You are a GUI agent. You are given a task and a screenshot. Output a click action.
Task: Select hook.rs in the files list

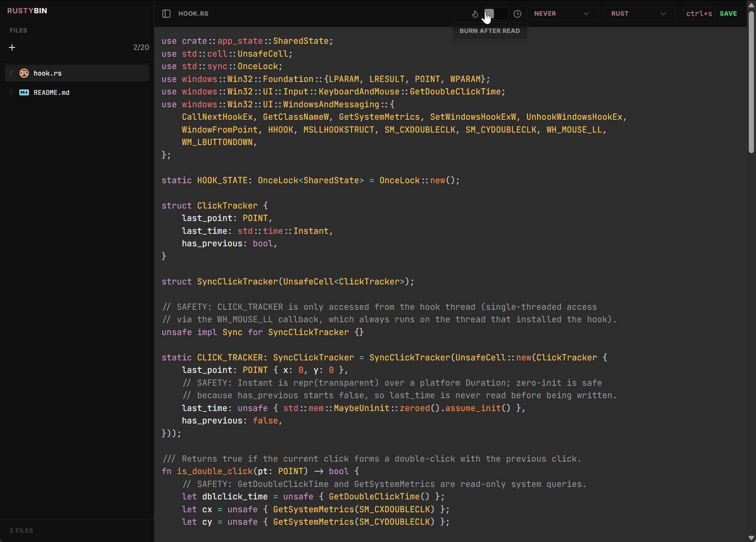47,73
